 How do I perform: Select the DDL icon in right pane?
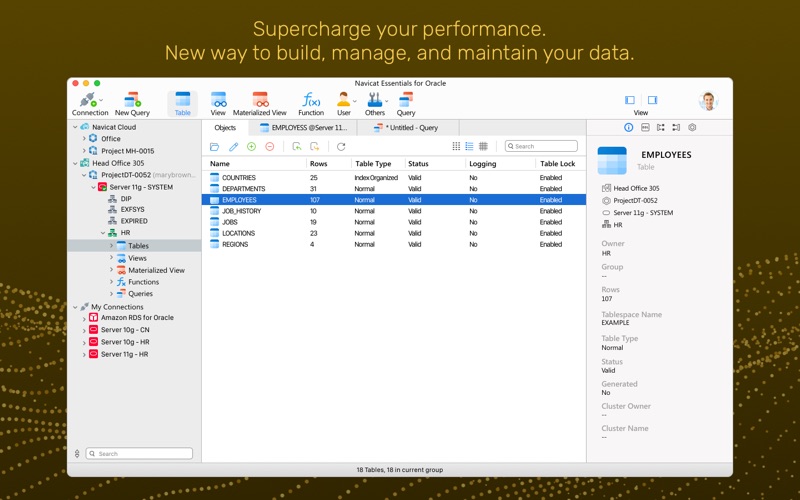click(x=645, y=128)
